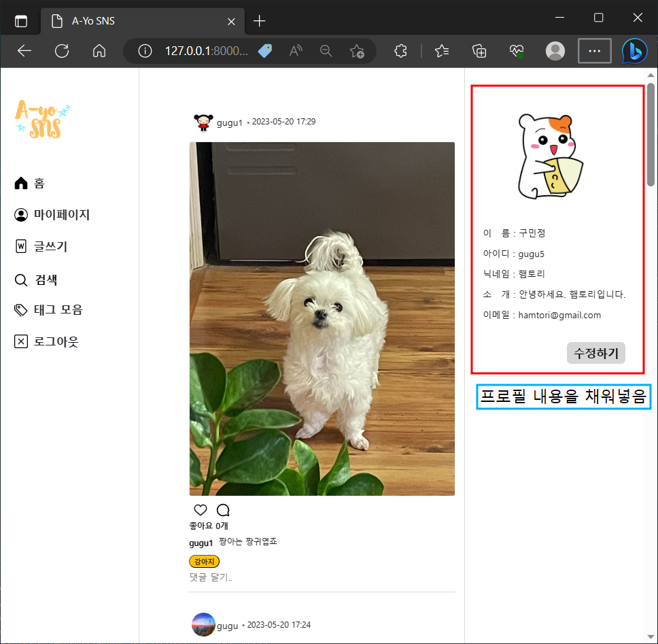Open 마이페이지 from the sidebar
Viewport: 658px width, 644px height.
coord(22,214)
